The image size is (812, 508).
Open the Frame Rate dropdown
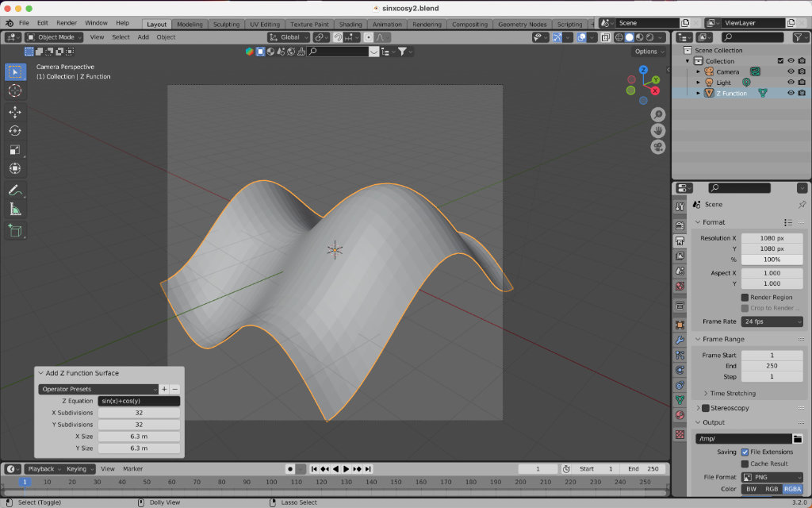coord(772,321)
